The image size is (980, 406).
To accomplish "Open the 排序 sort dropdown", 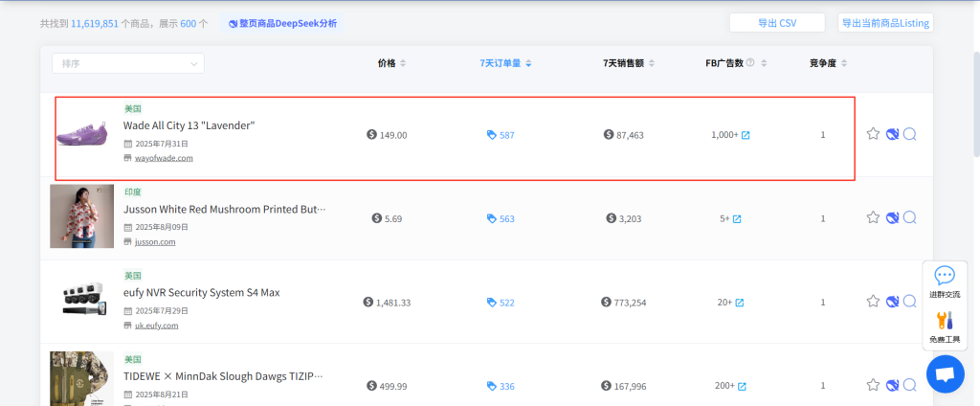I will pos(127,63).
